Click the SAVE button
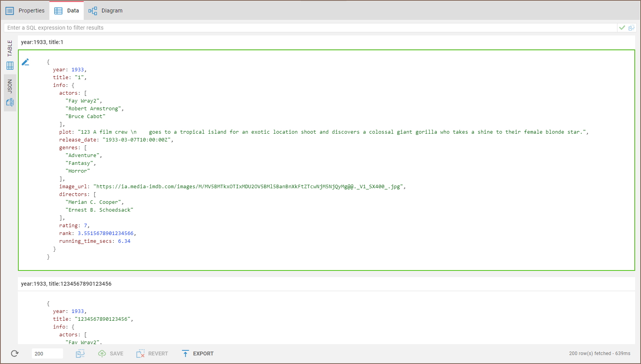The image size is (641, 364). click(111, 353)
